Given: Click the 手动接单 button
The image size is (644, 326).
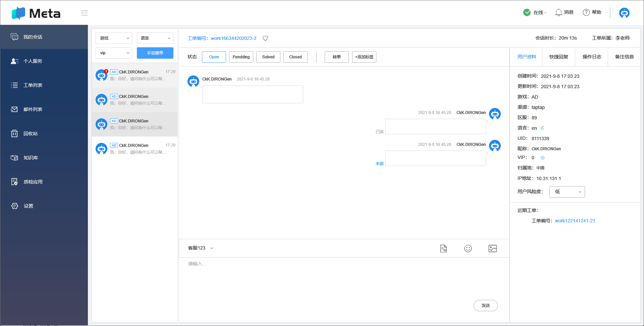Looking at the screenshot, I should click(x=155, y=53).
